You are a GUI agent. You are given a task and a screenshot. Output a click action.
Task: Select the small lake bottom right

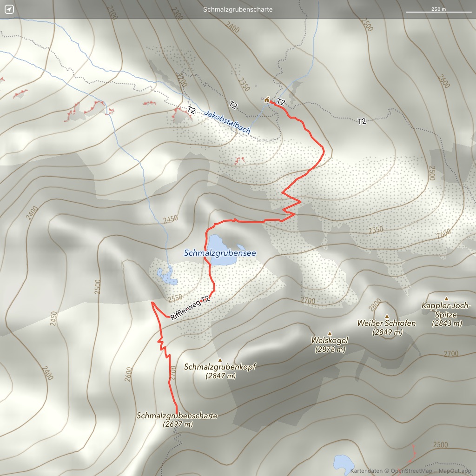coord(344,463)
